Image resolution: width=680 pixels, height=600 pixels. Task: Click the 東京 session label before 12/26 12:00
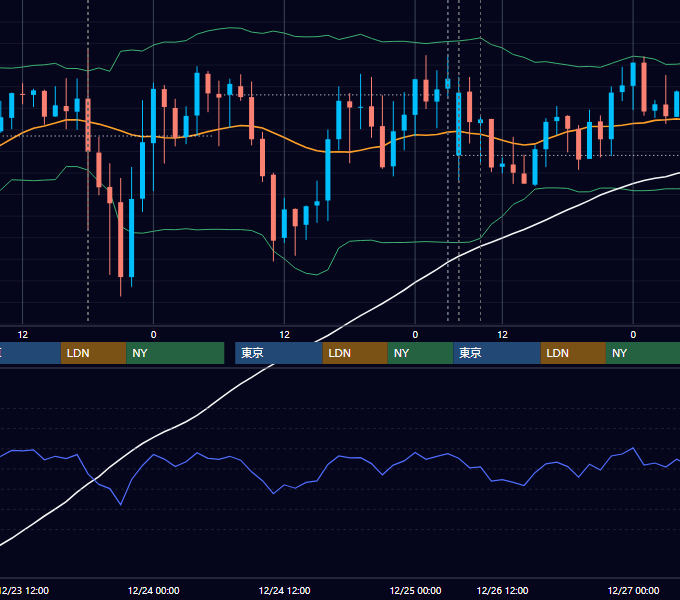tap(497, 353)
